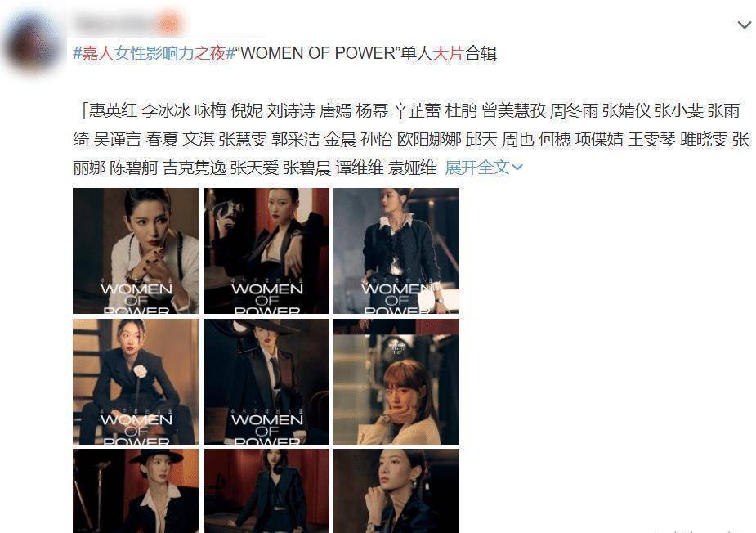Screen dimensions: 756x533
Task: Open the post options chevron menu
Action: tap(745, 25)
